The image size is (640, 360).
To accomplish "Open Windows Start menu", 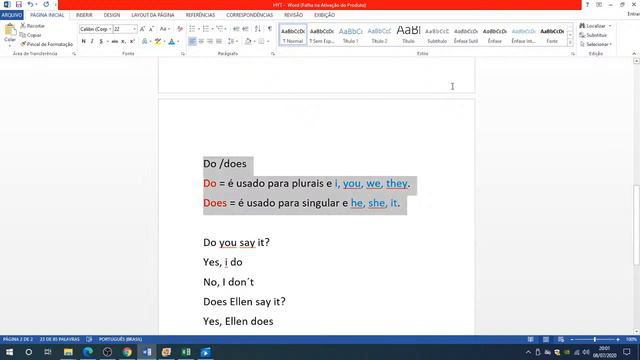I will (x=9, y=352).
